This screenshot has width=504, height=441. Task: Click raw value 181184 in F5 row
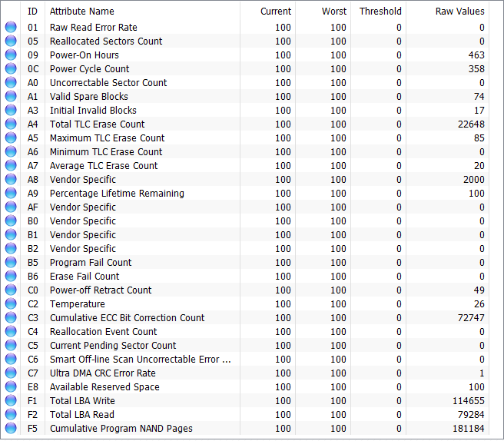click(x=469, y=428)
